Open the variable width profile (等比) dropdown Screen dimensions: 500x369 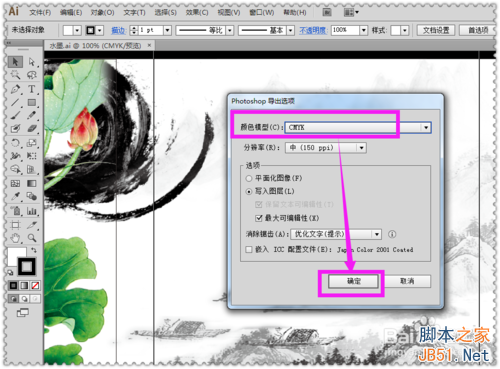(x=230, y=31)
